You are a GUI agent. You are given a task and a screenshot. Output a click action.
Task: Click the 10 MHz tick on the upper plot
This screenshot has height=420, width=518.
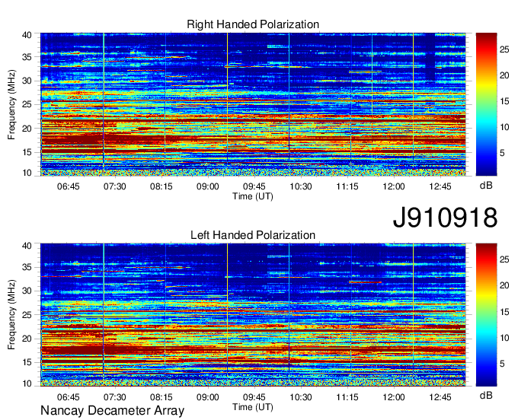[27, 173]
